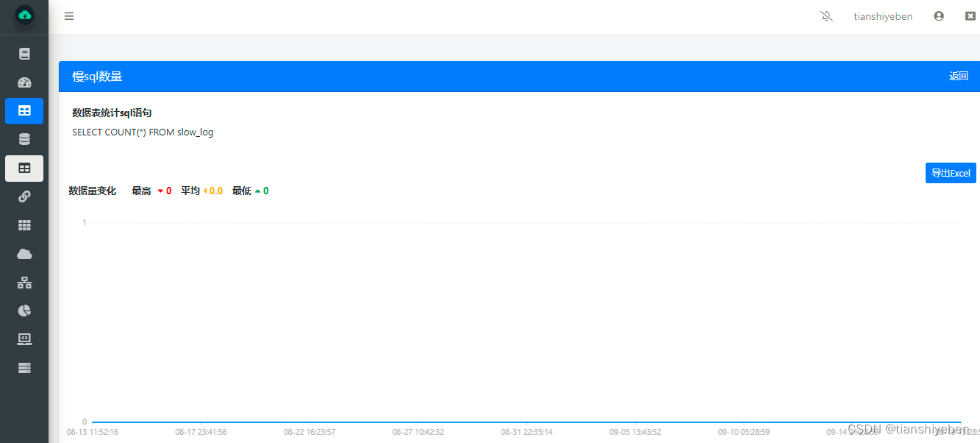Toggle the notification bell mute state
The height and width of the screenshot is (443, 980).
tap(826, 15)
